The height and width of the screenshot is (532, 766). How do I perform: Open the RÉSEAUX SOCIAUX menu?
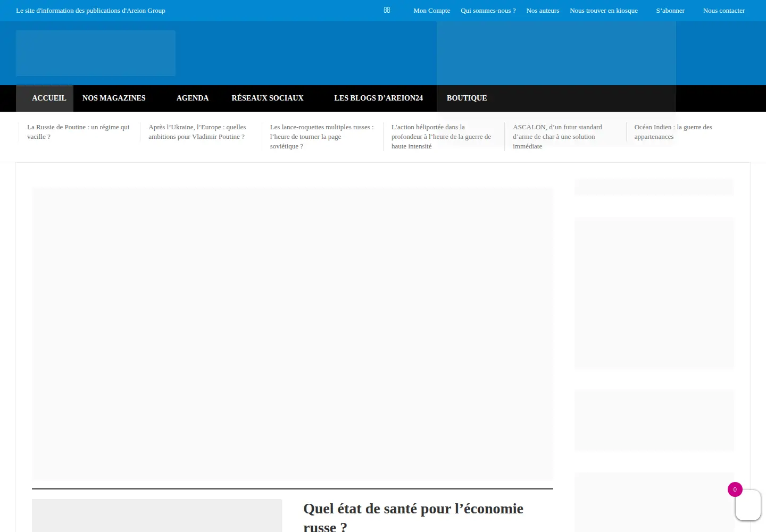267,98
